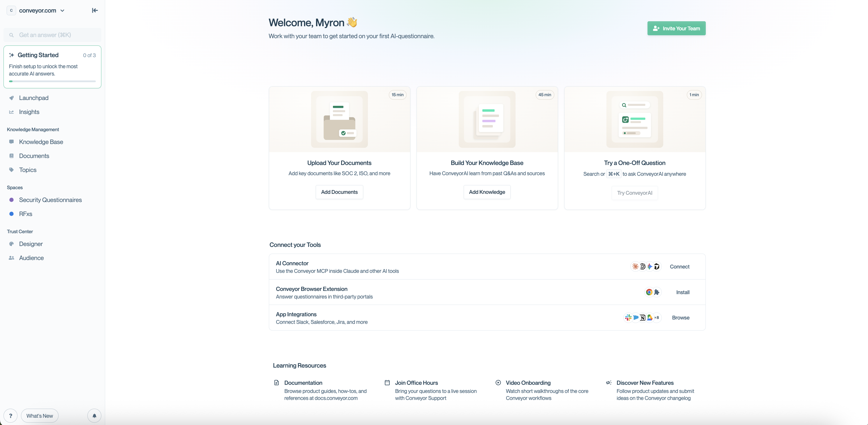Click the ⌘+K shortcut key label
The width and height of the screenshot is (868, 425).
(614, 174)
